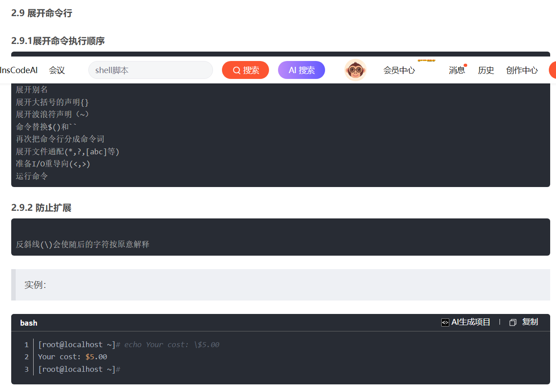Click the line 命令替换$()和``
Image resolution: width=556 pixels, height=392 pixels.
(x=47, y=127)
